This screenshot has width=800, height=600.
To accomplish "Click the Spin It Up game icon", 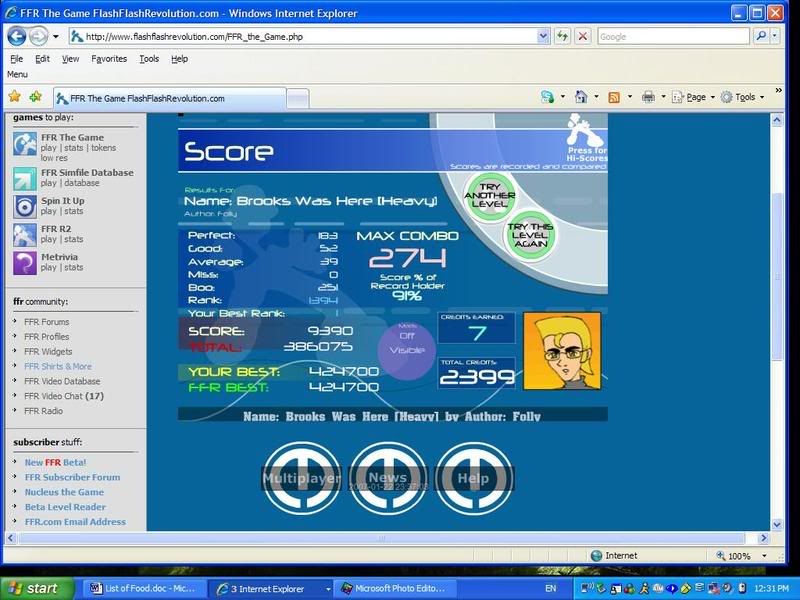I will pos(25,207).
